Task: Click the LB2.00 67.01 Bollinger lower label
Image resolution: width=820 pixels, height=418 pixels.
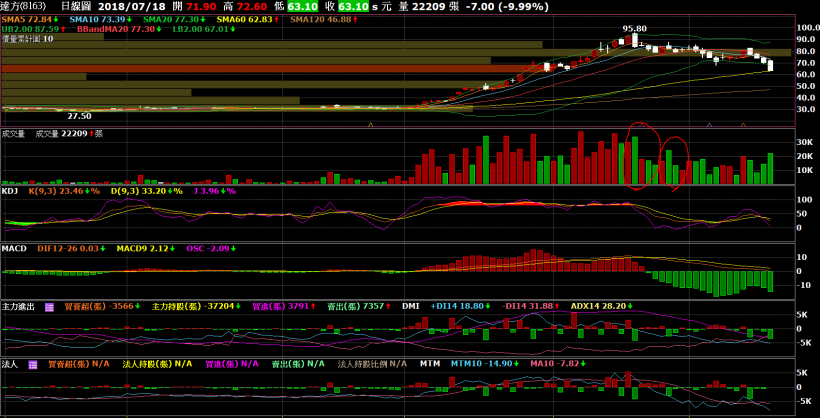Action: tap(204, 29)
